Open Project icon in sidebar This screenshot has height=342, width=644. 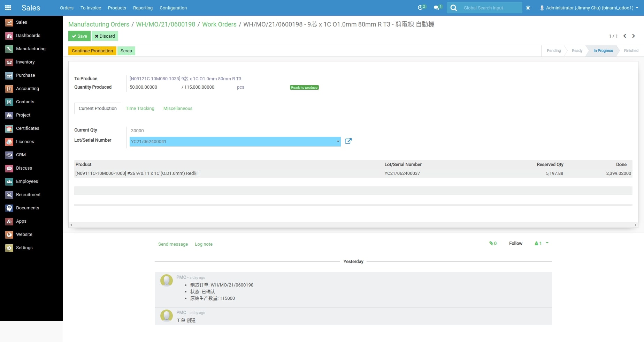pyautogui.click(x=9, y=115)
